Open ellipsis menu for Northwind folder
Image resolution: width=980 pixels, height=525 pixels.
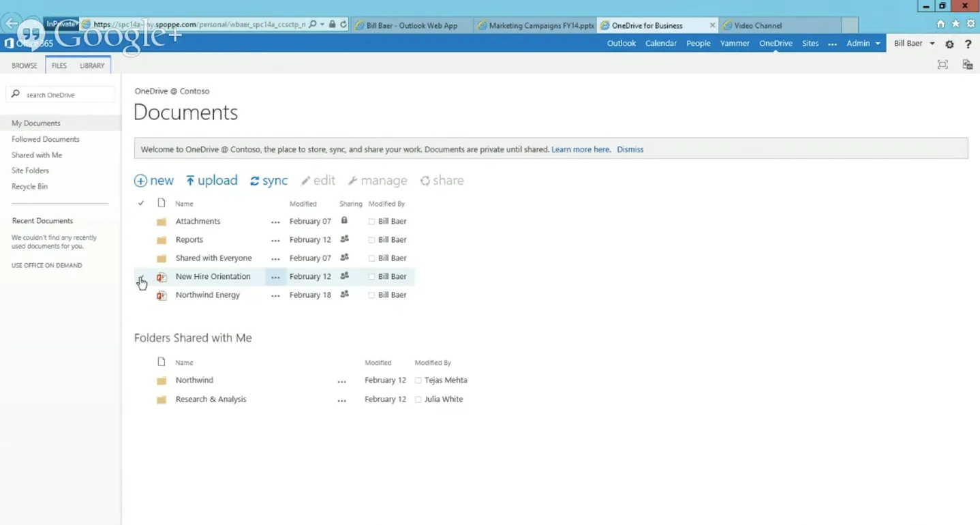click(x=342, y=382)
